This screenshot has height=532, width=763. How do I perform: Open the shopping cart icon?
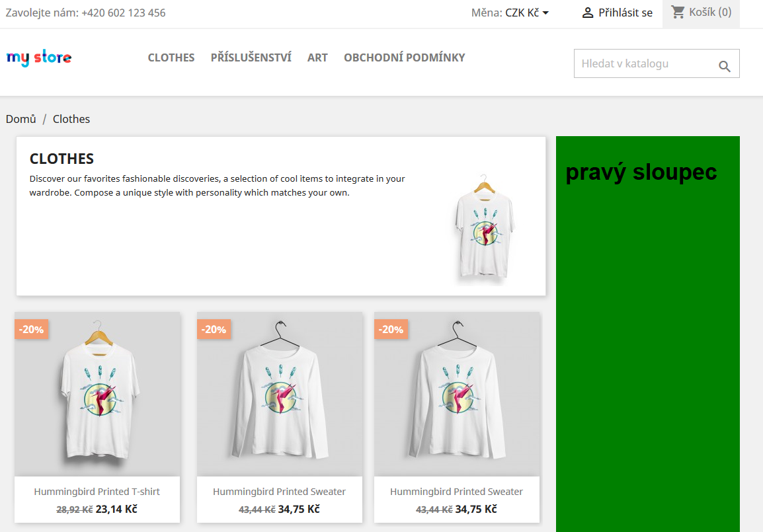677,12
